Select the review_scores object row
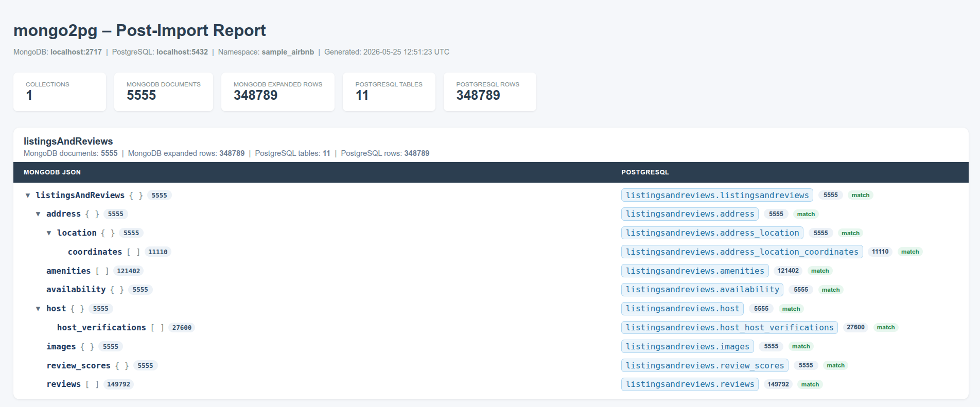The width and height of the screenshot is (980, 407). (102, 365)
